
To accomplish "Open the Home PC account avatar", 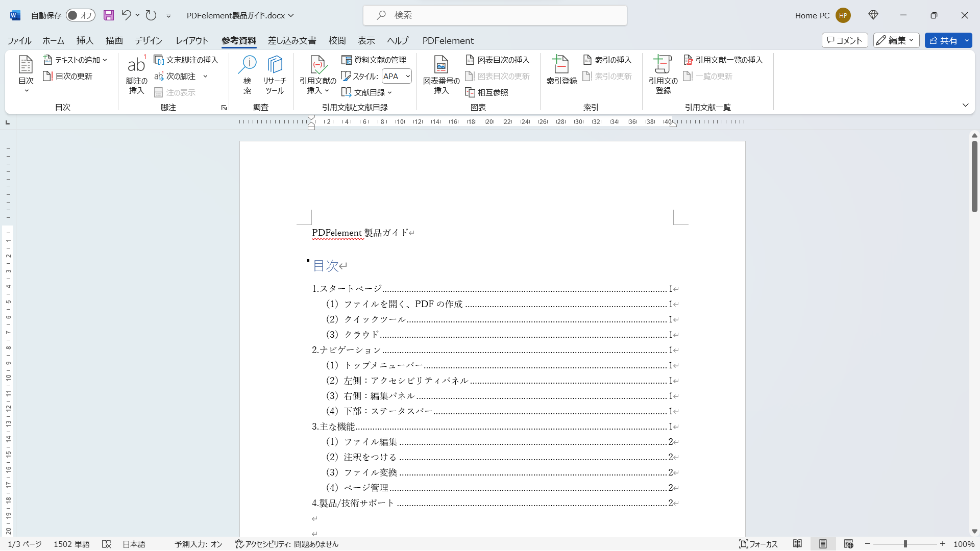I will [x=843, y=15].
